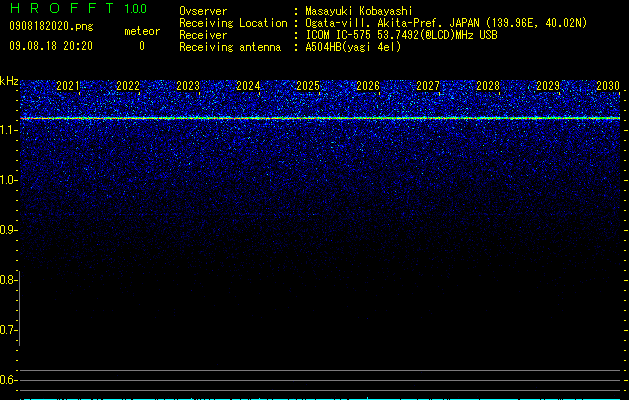Click the HROFFT 1.0.0 title text

click(78, 8)
